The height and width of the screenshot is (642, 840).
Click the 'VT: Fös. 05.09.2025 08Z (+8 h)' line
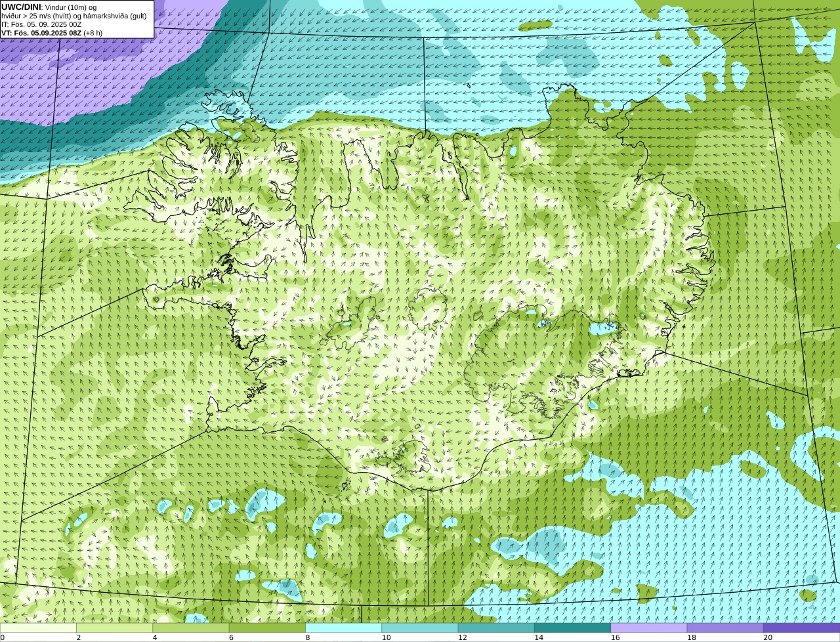[51, 33]
